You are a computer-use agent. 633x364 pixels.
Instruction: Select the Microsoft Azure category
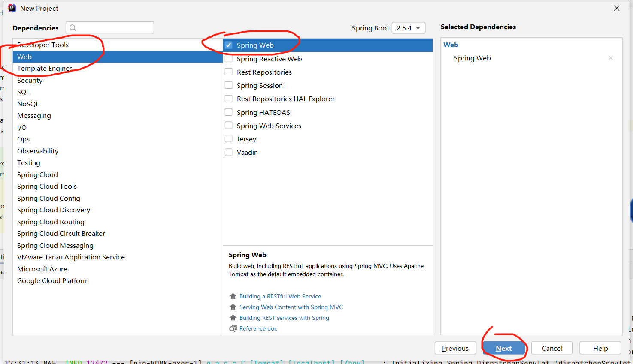pos(118,269)
